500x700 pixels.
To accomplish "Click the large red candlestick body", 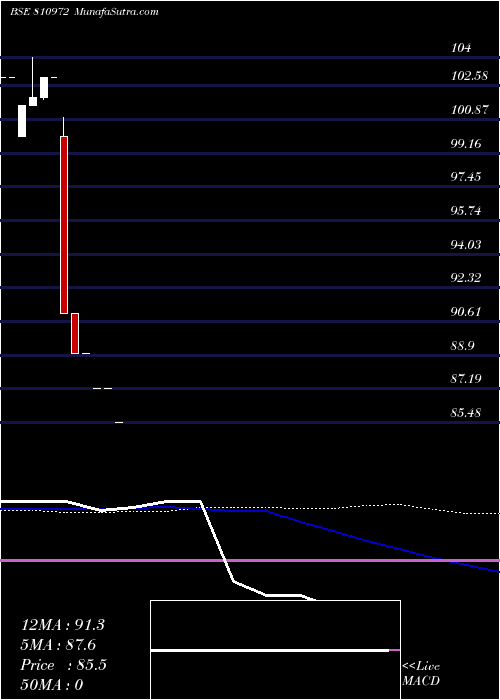I will [64, 225].
